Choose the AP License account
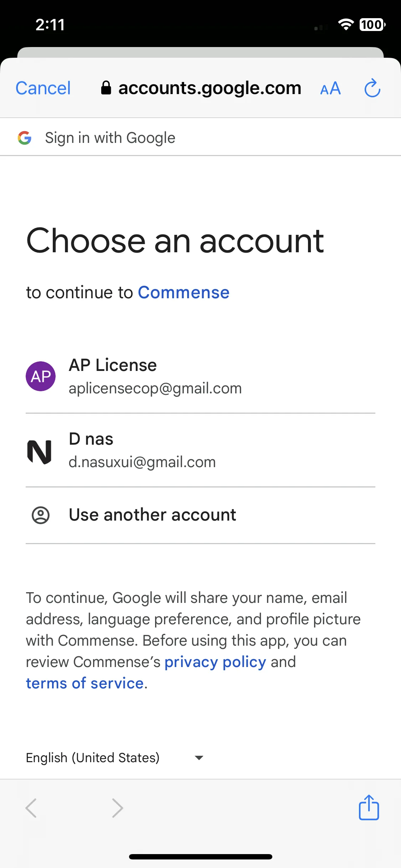Viewport: 401px width, 868px height. point(200,376)
